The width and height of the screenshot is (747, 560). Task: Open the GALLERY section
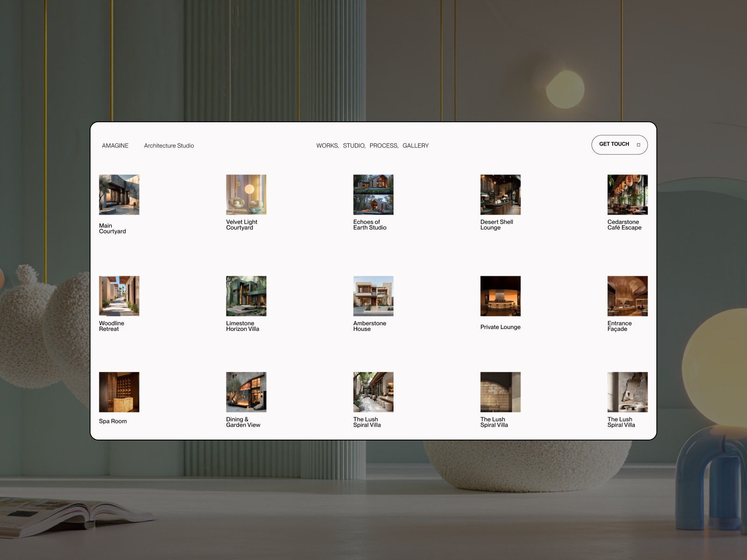click(416, 146)
